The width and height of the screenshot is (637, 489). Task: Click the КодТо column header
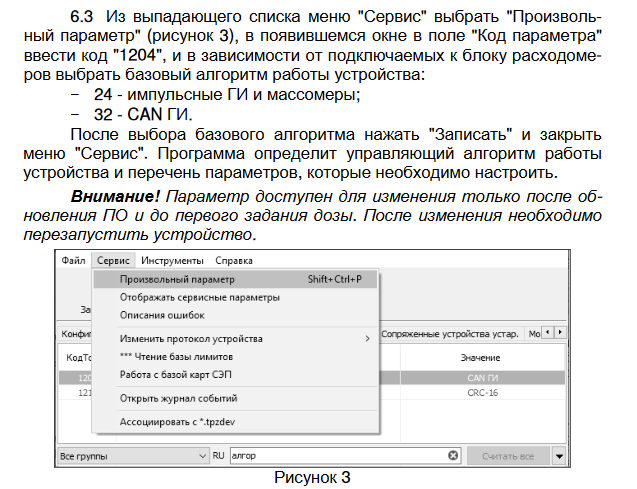[78, 358]
